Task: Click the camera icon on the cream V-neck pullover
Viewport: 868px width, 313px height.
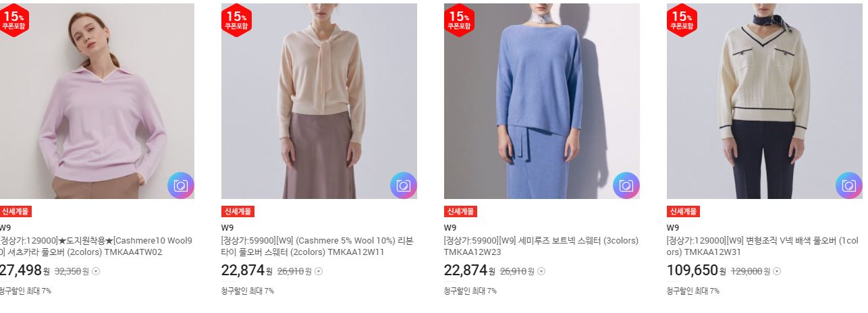Action: 849,186
